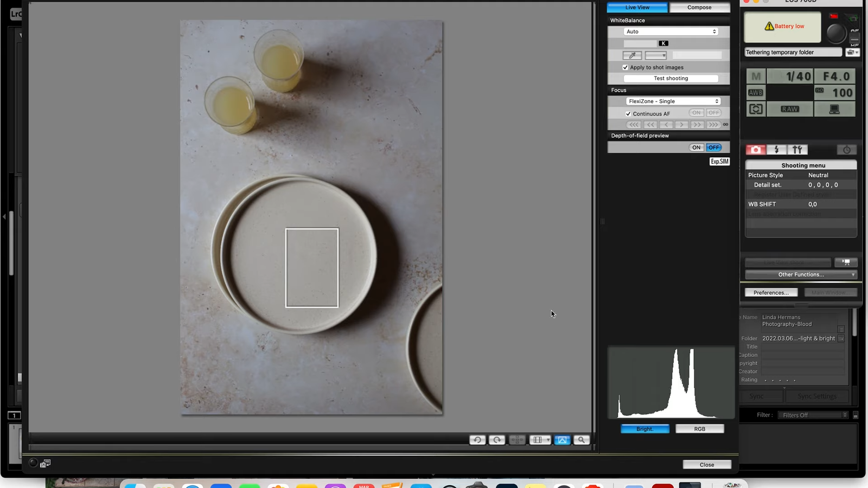This screenshot has width=868, height=488.
Task: Select the magnify tool on the bottom toolbar
Action: point(581,440)
